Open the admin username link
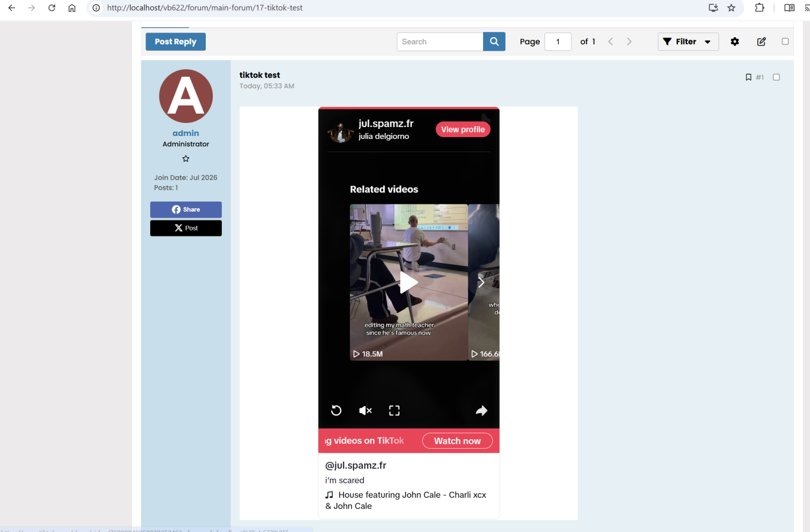The width and height of the screenshot is (810, 532). coord(186,133)
